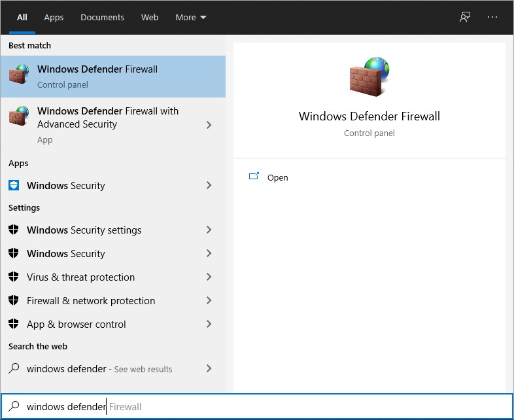Click the Firewall with Advanced Security icon
The image size is (514, 420).
(19, 116)
